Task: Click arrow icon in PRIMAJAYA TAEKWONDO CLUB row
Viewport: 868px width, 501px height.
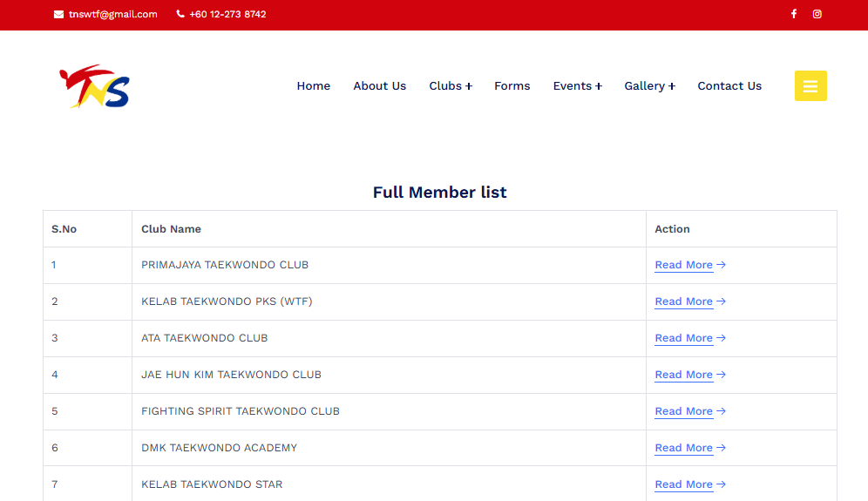Action: tap(721, 265)
